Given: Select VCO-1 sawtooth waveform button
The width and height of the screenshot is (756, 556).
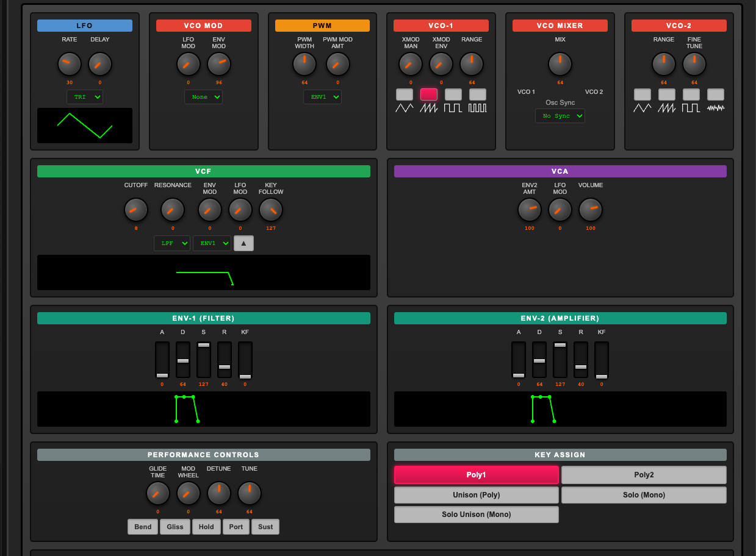Looking at the screenshot, I should [x=428, y=94].
